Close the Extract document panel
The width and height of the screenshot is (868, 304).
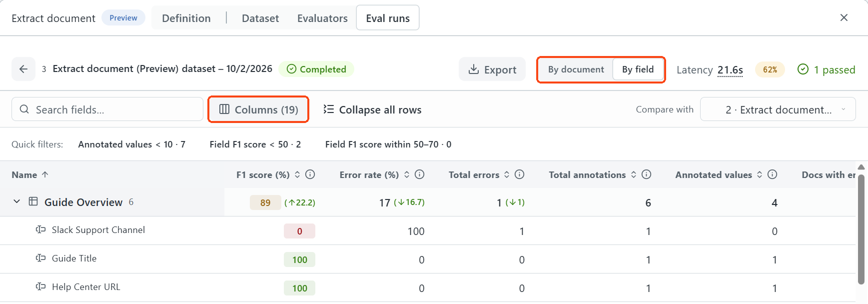coord(844,17)
